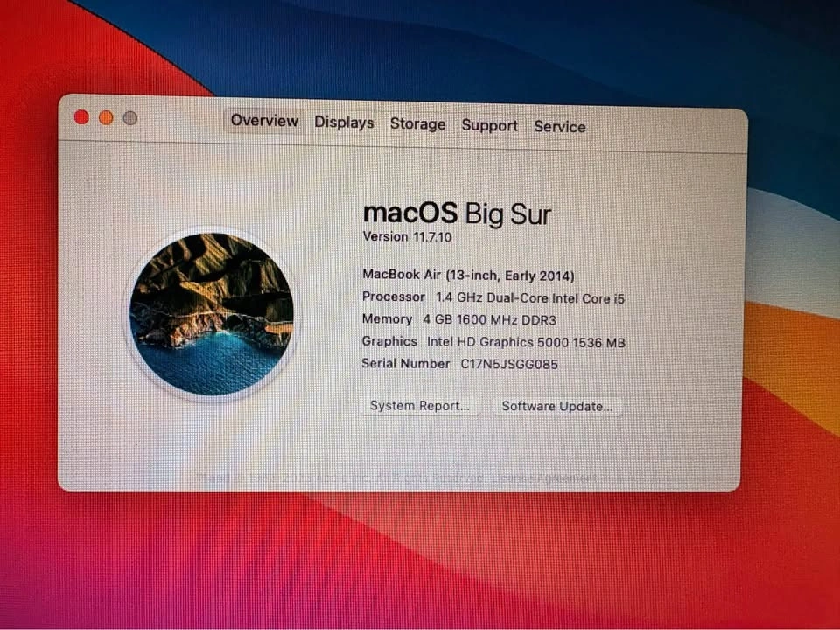Click the Software Update... button
The height and width of the screenshot is (630, 840).
click(x=556, y=407)
